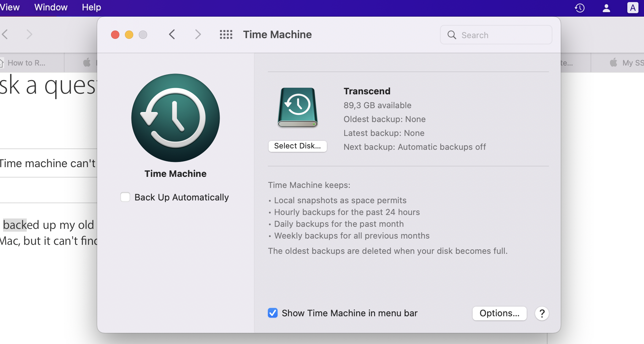Click "Local snapshots as space permits" line
Viewport: 644px width, 344px height.
click(340, 200)
